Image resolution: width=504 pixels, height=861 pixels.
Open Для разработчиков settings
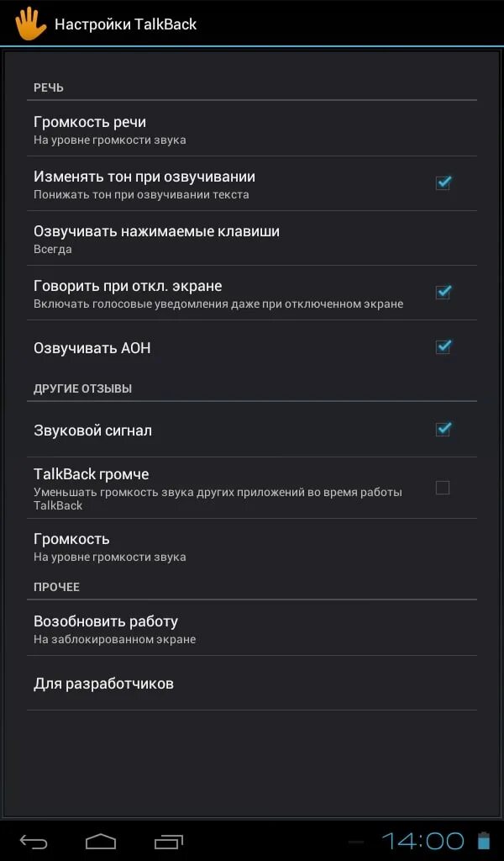click(x=252, y=683)
